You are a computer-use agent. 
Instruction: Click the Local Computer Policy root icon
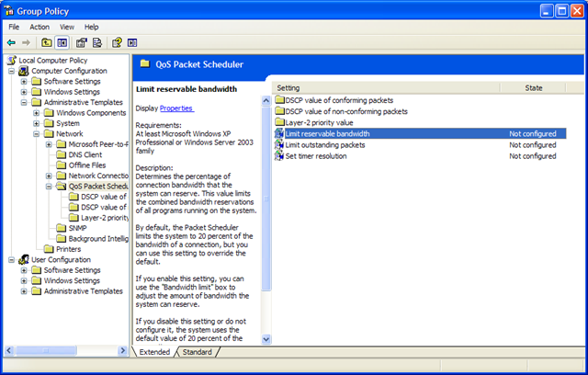12,60
